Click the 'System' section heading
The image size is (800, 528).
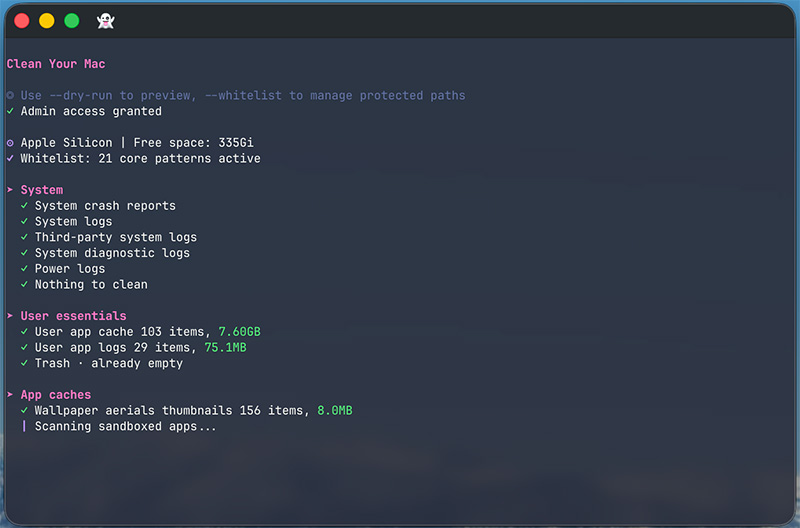pos(42,190)
